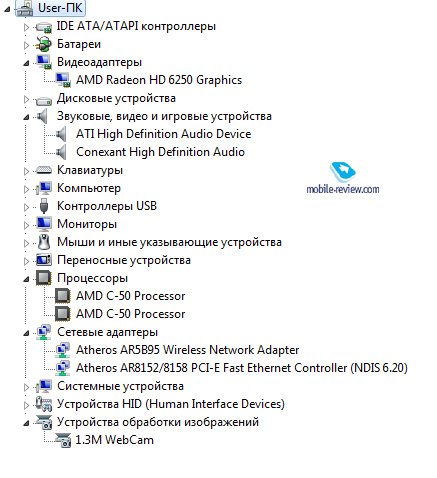Click the battery icon next to Батареи
437x478 pixels.
[44, 44]
